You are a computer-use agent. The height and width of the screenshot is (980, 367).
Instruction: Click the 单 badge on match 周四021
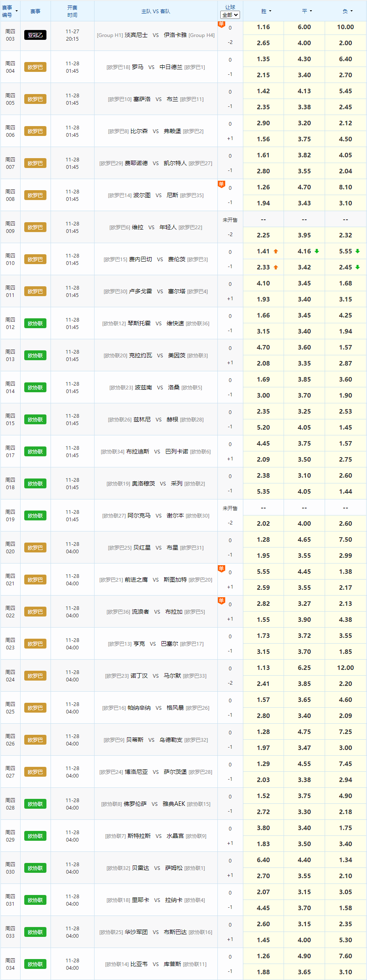221,569
